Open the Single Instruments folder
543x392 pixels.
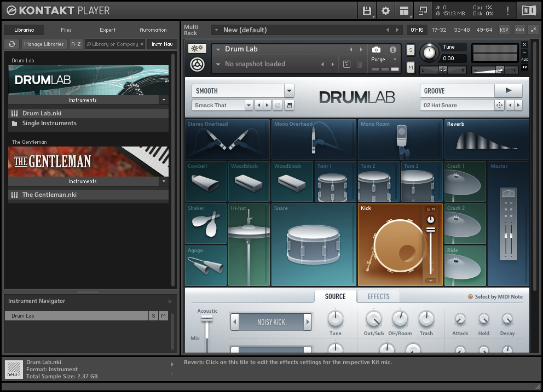coord(88,123)
